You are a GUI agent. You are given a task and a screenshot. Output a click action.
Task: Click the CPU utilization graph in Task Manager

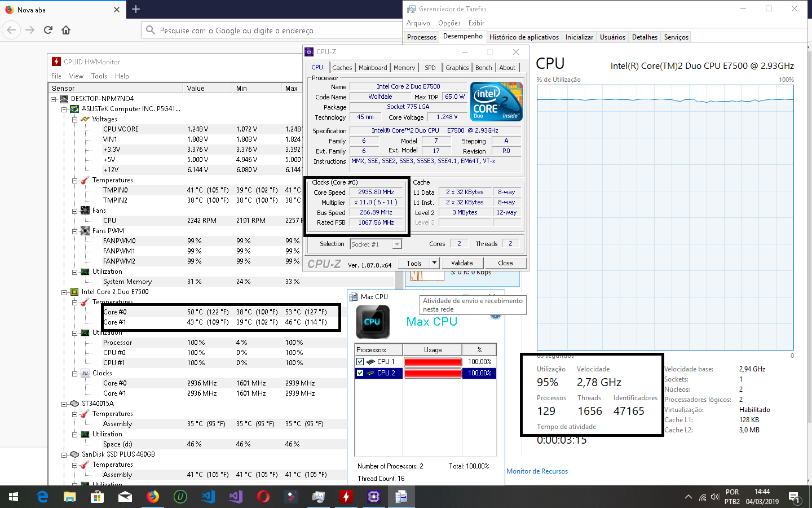[x=665, y=217]
